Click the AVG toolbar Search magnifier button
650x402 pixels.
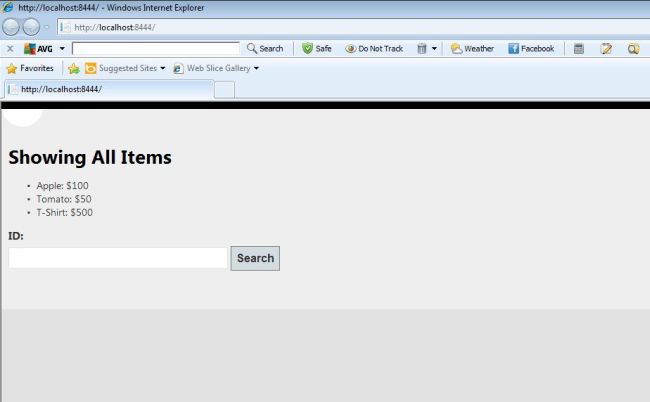click(265, 48)
